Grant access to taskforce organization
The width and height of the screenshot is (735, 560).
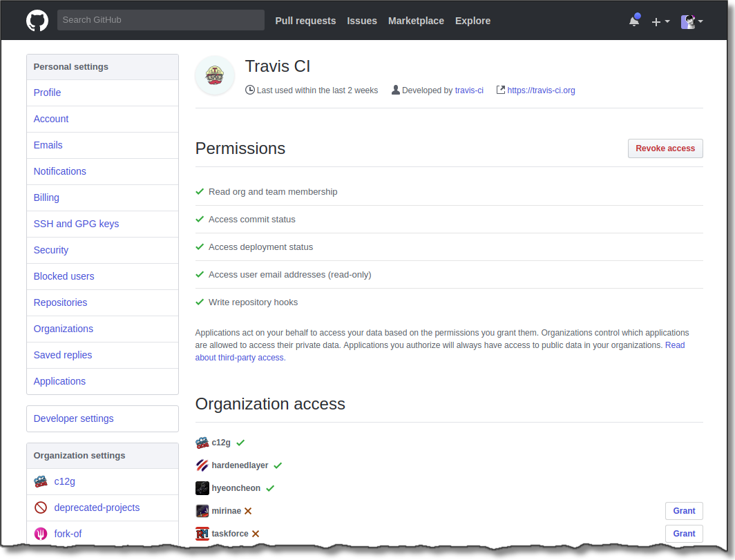click(x=684, y=534)
